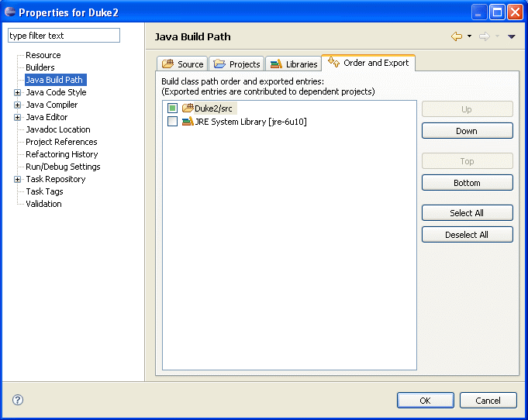This screenshot has width=528, height=420.
Task: Check the JRE System Library checkbox
Action: 172,122
